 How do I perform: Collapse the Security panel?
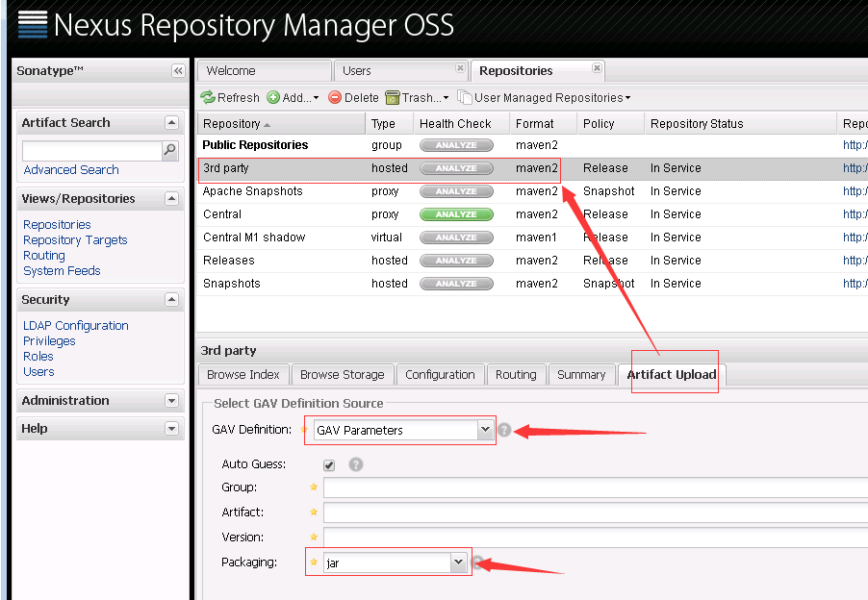tap(171, 300)
